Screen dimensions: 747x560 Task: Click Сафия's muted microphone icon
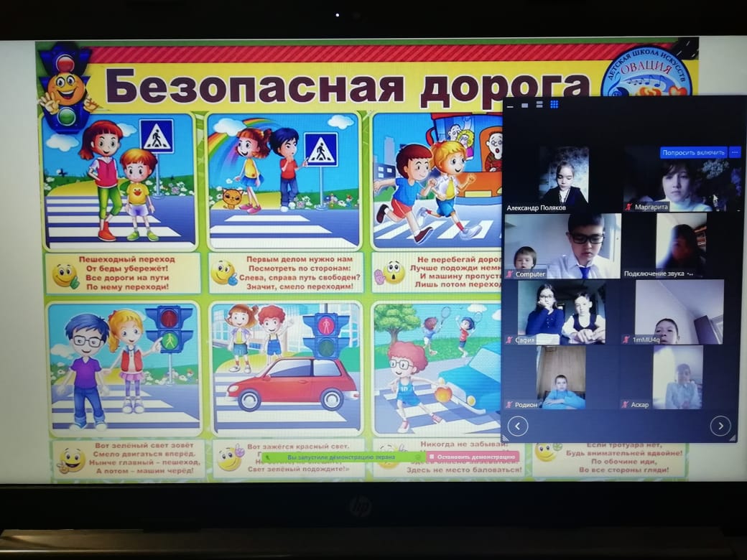(x=510, y=340)
